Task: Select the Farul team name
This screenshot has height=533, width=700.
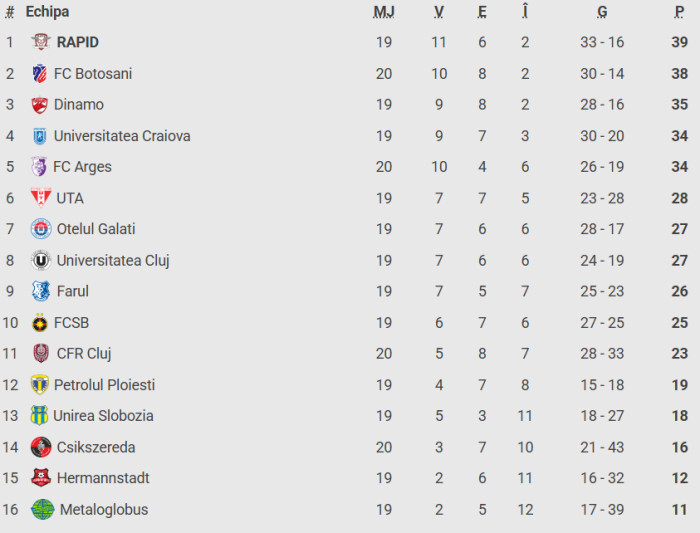Action: point(73,291)
